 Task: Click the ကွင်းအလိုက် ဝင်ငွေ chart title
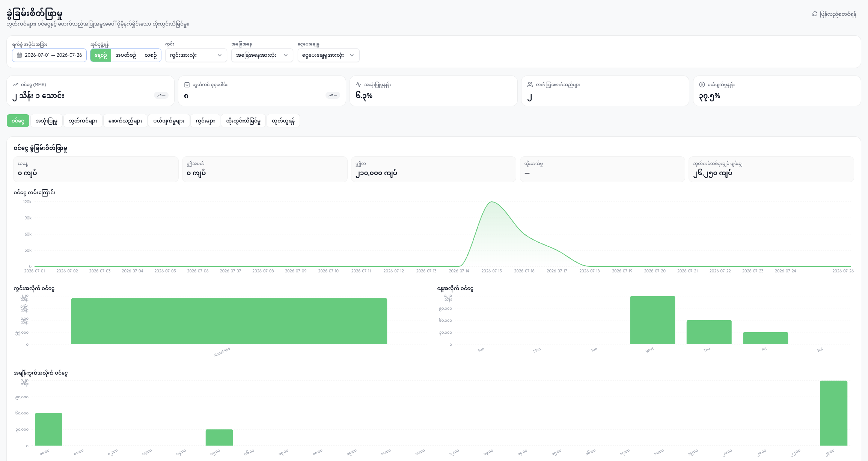[34, 289]
